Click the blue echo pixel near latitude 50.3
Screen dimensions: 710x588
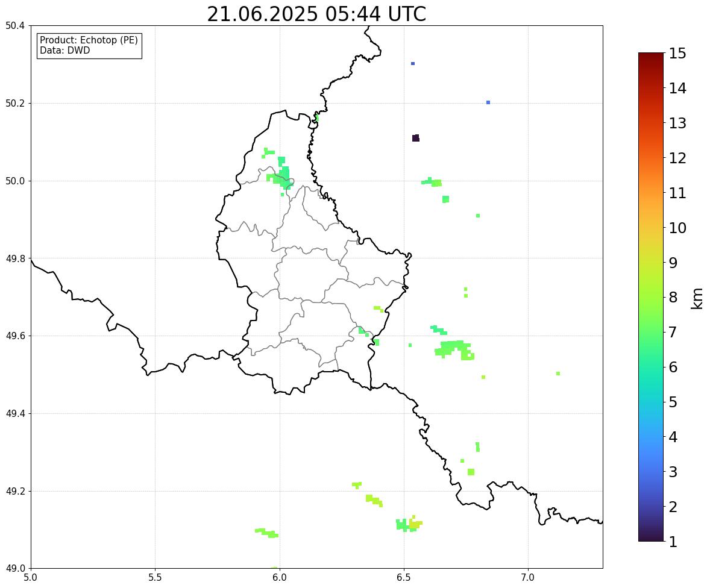click(x=413, y=64)
